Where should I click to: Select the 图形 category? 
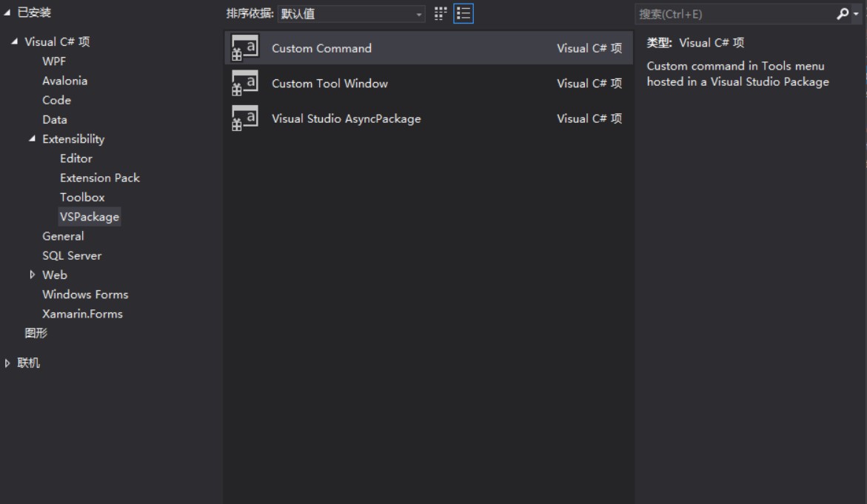click(x=36, y=333)
